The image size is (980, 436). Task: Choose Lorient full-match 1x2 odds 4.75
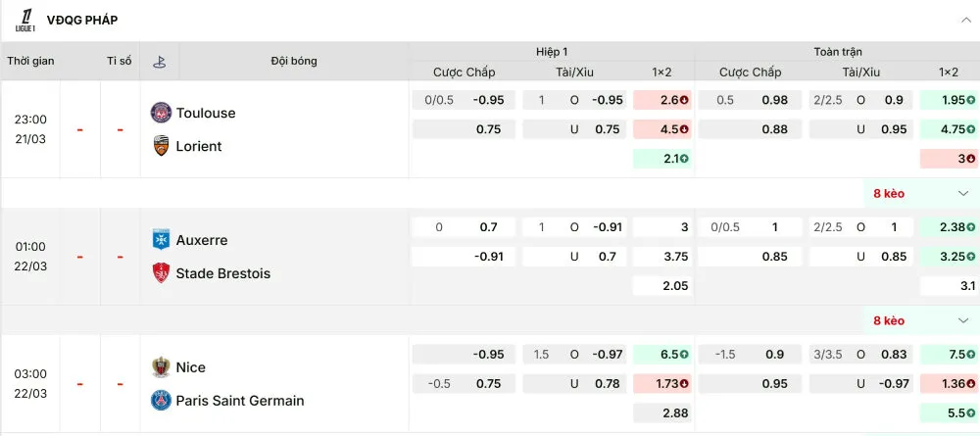pyautogui.click(x=949, y=129)
